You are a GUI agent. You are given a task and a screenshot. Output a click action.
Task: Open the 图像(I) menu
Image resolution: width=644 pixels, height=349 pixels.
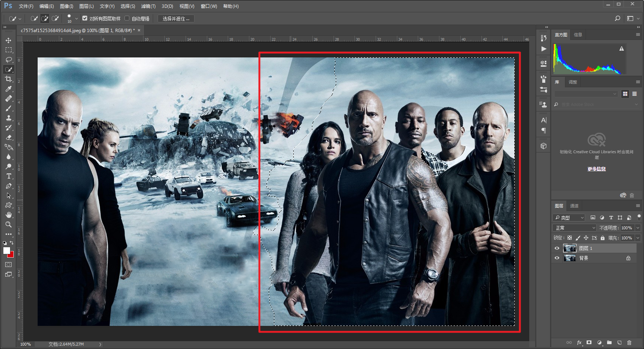click(67, 6)
